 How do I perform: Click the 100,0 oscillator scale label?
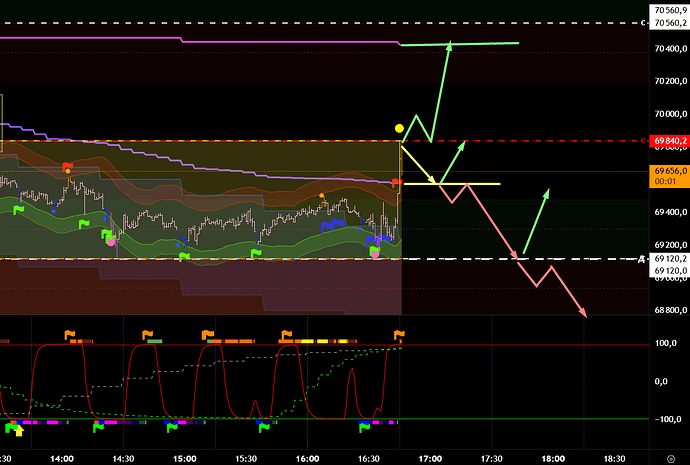click(666, 344)
